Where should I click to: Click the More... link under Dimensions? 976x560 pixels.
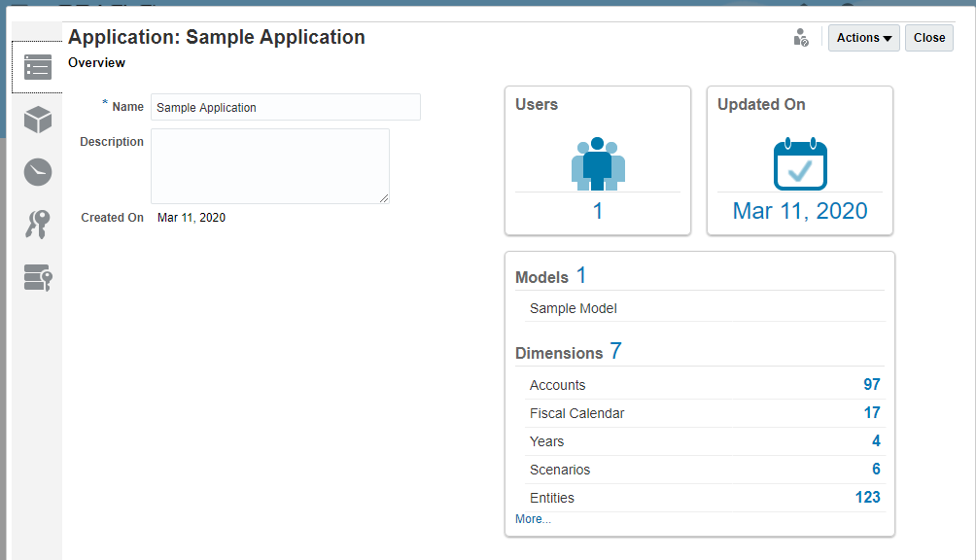click(x=533, y=519)
